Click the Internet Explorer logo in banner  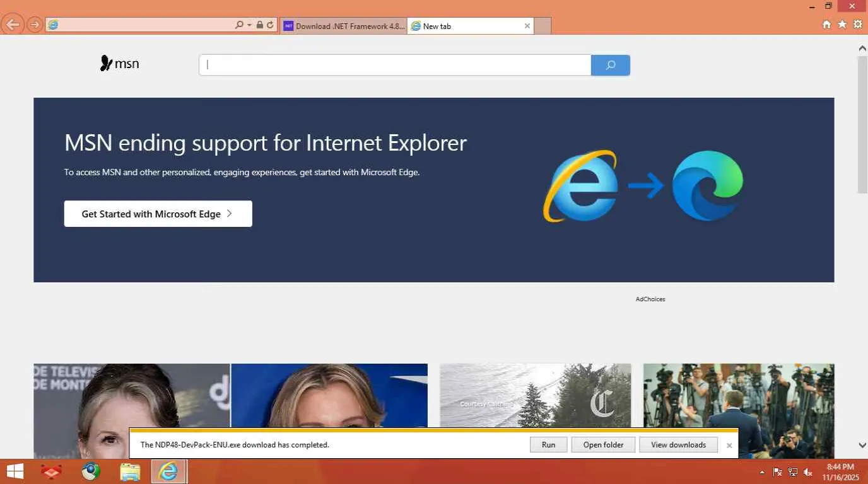[581, 186]
